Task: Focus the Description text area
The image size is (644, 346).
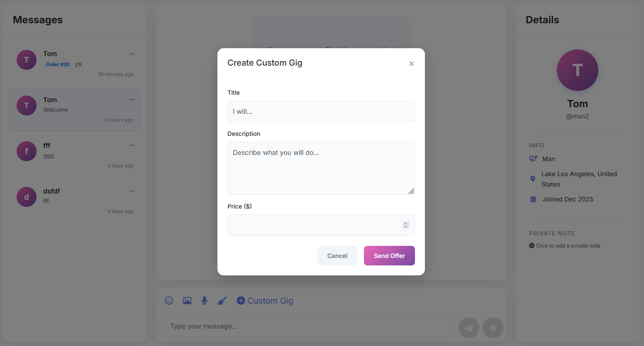Action: pos(321,168)
